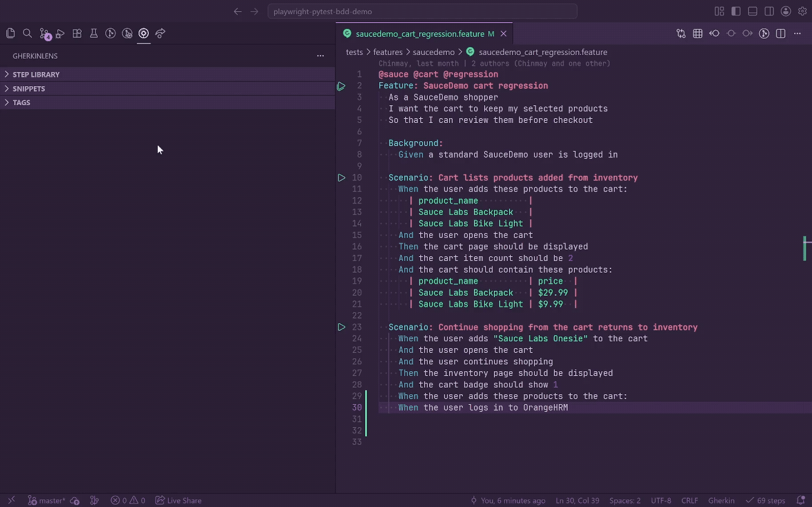
Task: Open the Search view
Action: 27,33
